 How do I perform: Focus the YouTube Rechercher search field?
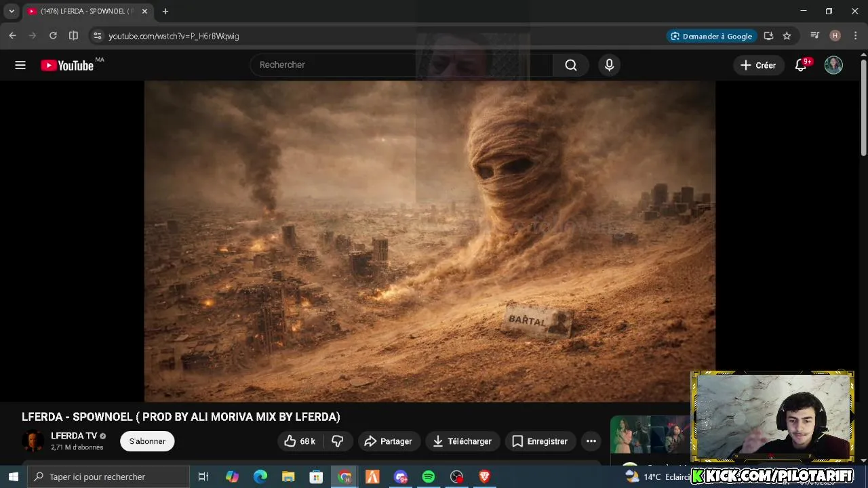[401, 65]
